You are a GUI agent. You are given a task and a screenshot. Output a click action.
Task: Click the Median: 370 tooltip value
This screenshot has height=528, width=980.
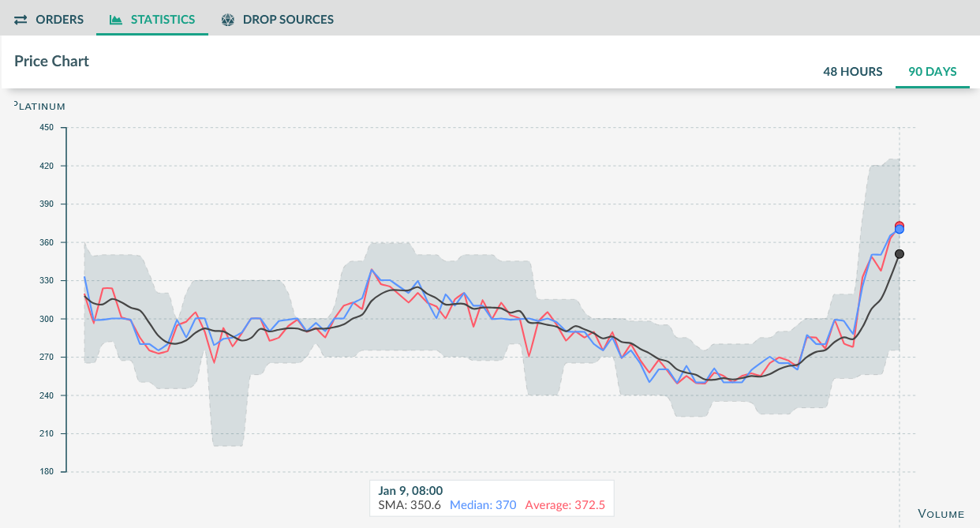pyautogui.click(x=483, y=505)
